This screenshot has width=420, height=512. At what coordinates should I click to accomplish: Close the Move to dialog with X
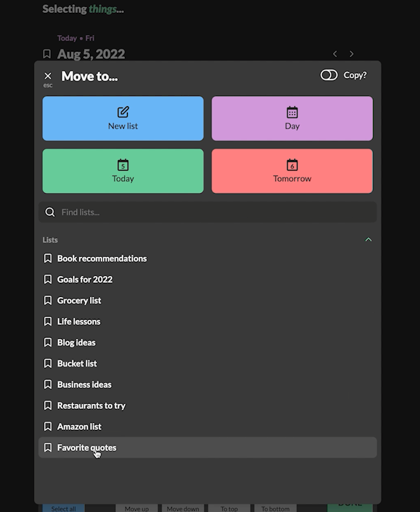pyautogui.click(x=48, y=76)
